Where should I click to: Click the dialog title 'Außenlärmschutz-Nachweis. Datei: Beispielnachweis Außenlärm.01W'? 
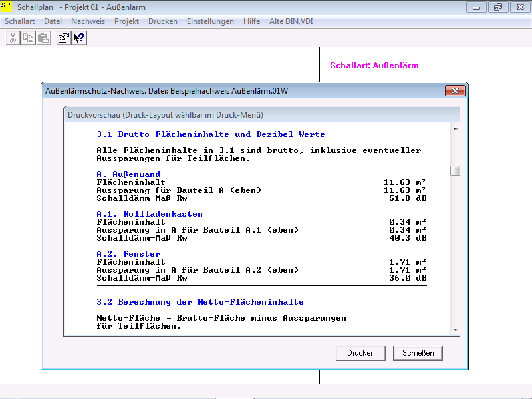[167, 91]
